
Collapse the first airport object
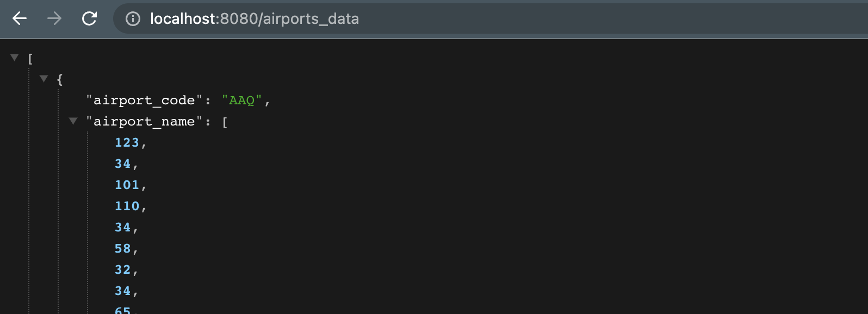tap(44, 79)
